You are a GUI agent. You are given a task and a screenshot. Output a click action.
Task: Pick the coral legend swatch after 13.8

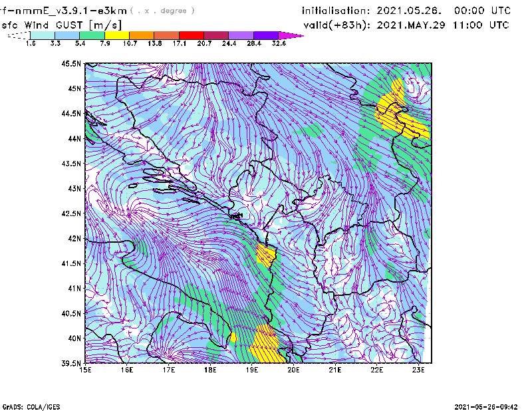tap(167, 35)
